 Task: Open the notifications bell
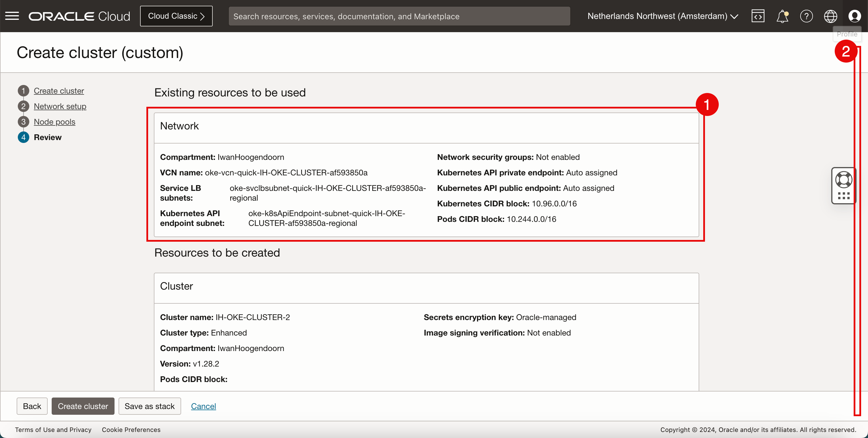(782, 16)
